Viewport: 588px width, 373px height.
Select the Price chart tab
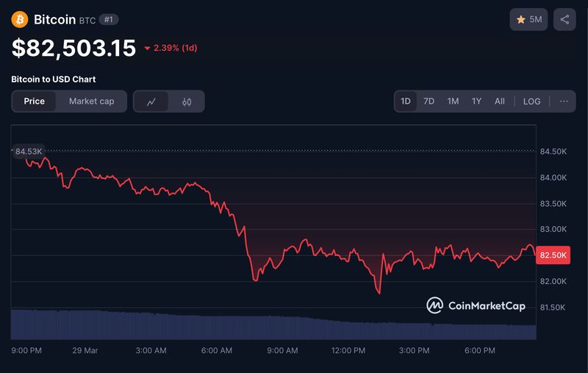(x=34, y=102)
